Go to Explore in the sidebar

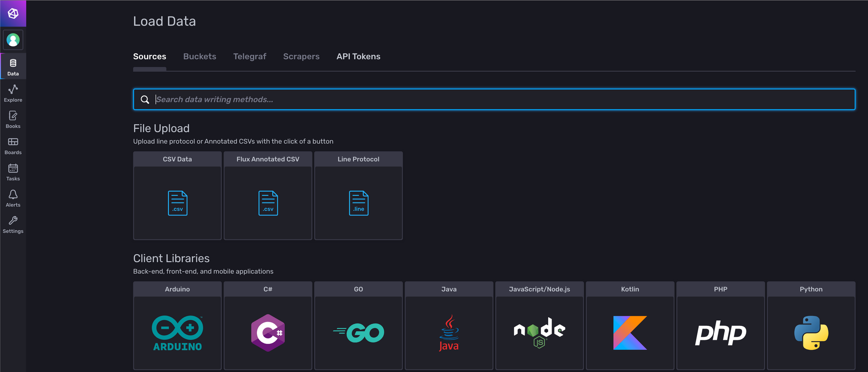coord(13,93)
